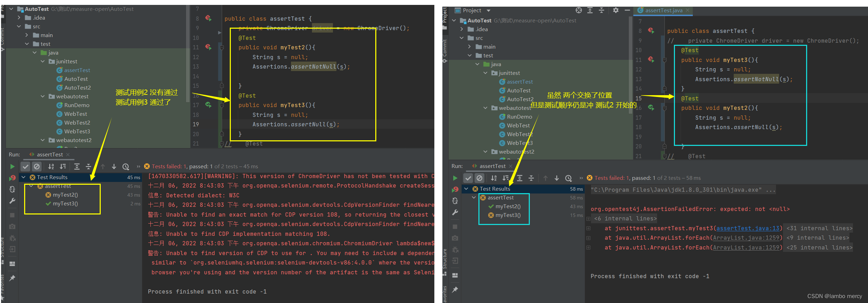
Task: Open test history in right Run panel
Action: point(569,178)
